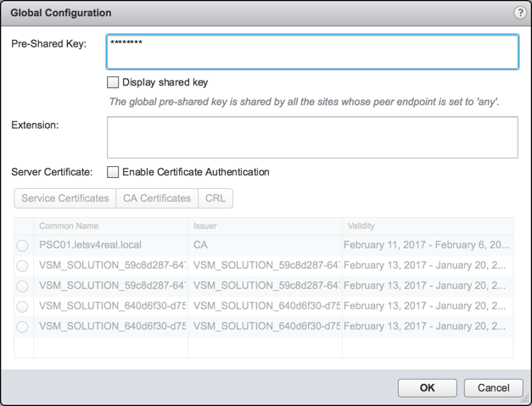Select the PSC01.letsv4real.local radio button

tap(22, 246)
